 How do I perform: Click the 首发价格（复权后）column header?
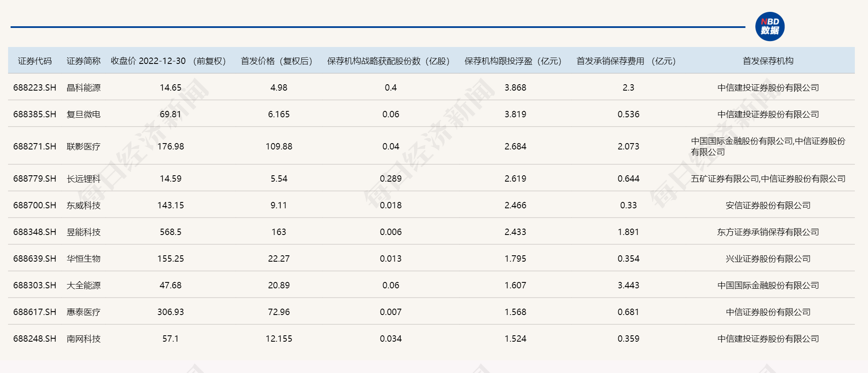pos(277,61)
